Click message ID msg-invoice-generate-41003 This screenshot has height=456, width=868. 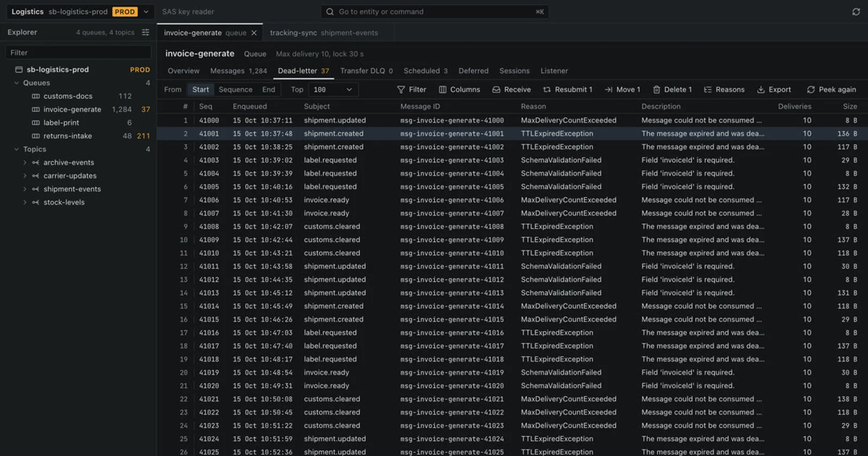point(452,160)
